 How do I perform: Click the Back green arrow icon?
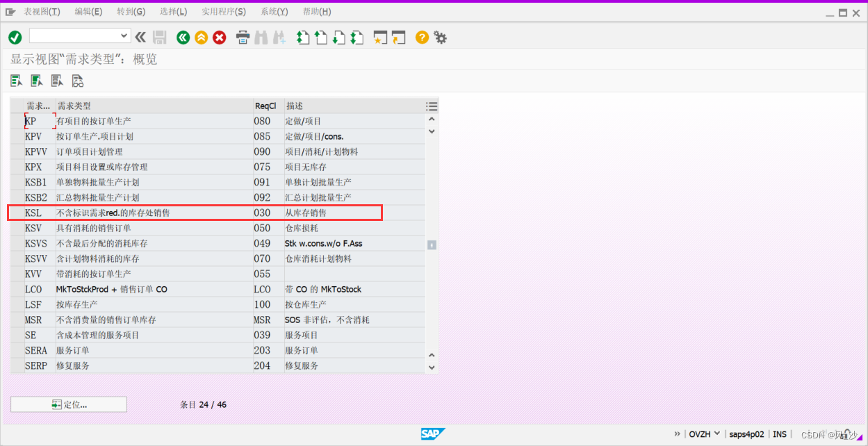tap(182, 38)
